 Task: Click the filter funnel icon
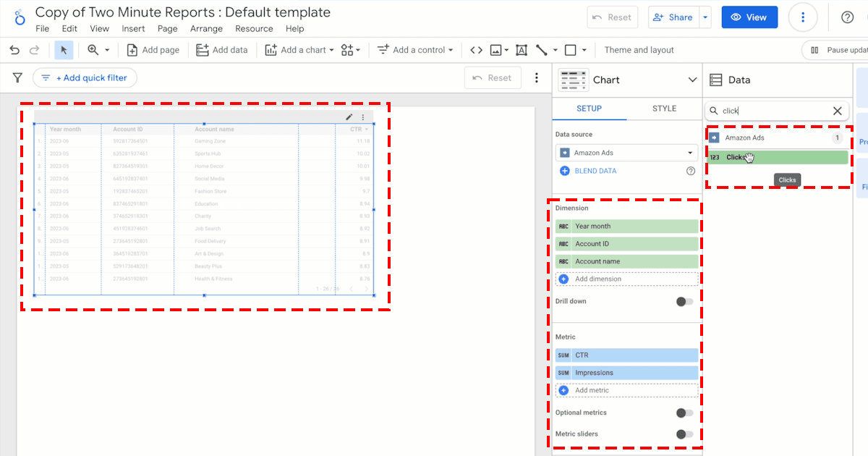coord(18,77)
